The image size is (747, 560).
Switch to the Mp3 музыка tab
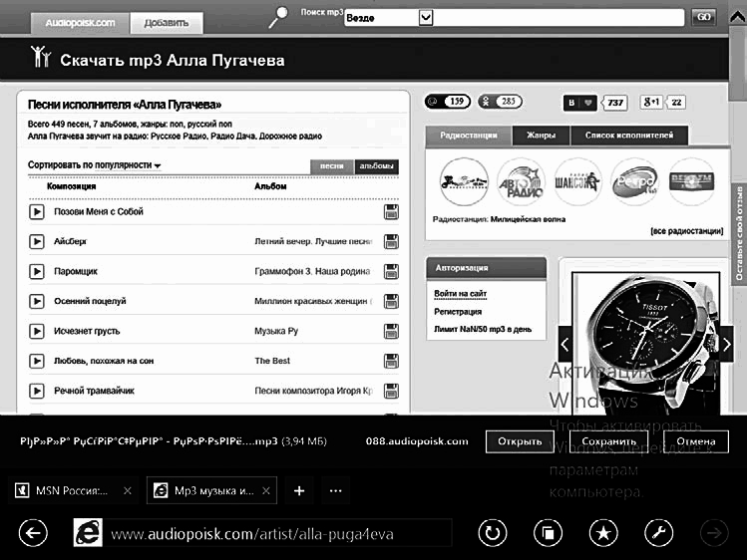pyautogui.click(x=211, y=490)
